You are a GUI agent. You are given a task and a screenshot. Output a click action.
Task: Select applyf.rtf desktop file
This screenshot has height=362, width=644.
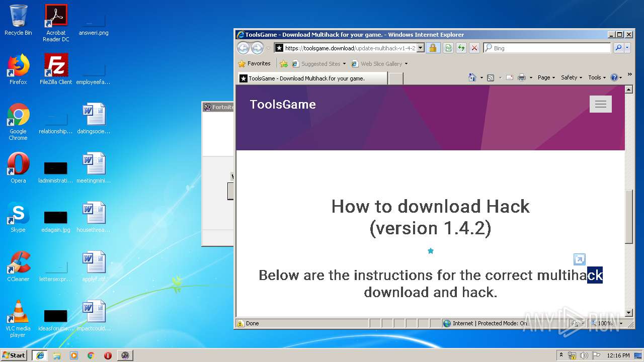[x=94, y=266]
